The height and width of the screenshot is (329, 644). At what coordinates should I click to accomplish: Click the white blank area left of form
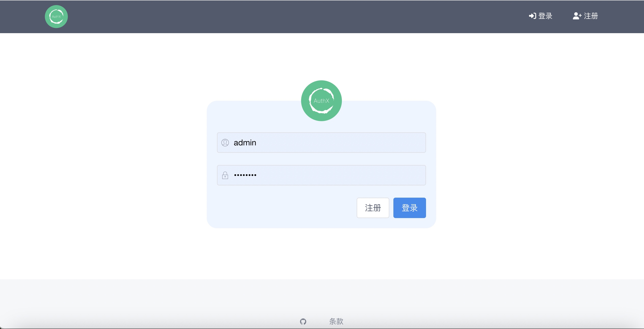[x=102, y=153]
